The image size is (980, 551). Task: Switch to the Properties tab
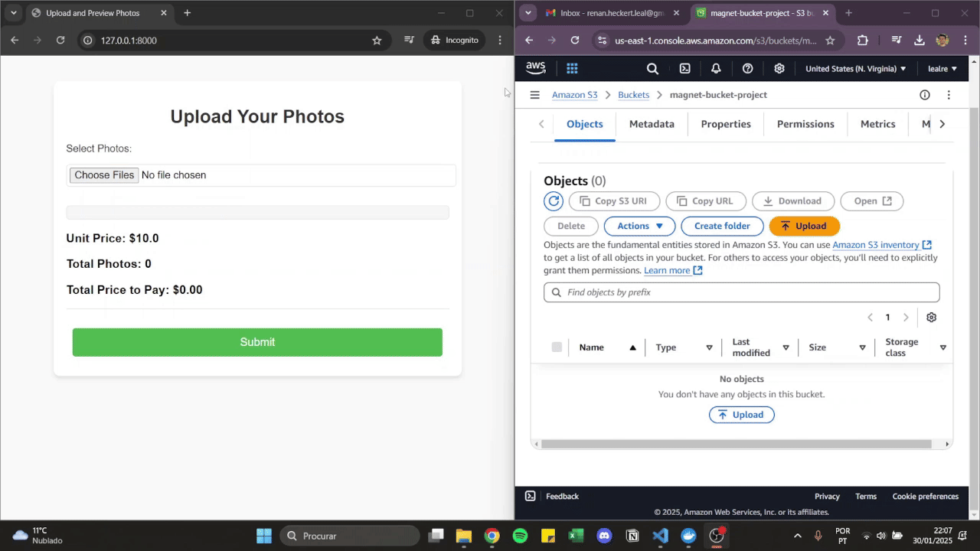(x=726, y=124)
